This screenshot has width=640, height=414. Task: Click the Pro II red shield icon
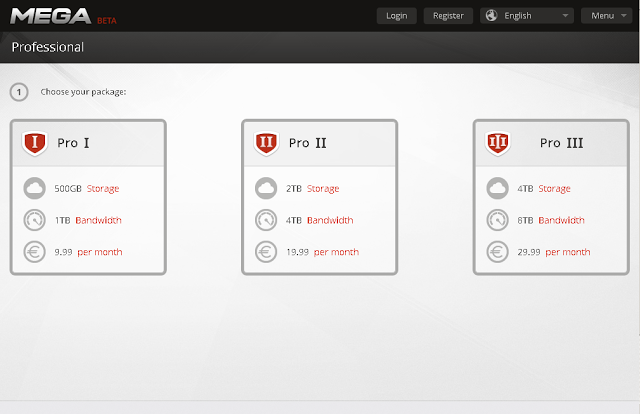(266, 143)
